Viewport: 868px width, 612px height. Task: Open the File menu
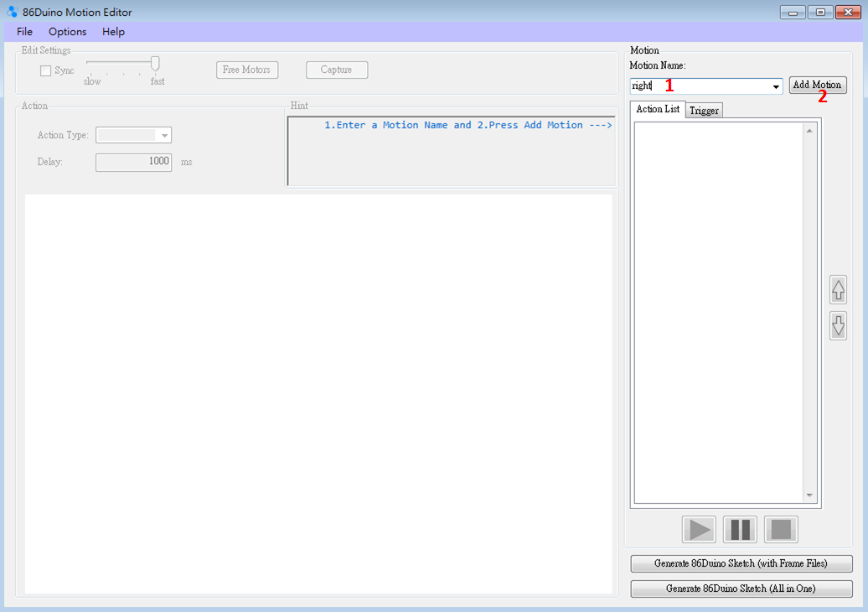point(24,32)
